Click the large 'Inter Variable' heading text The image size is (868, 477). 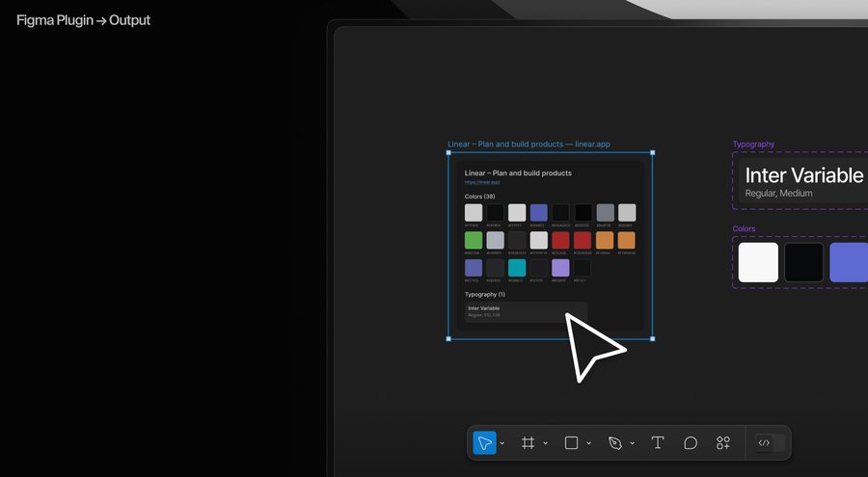click(803, 175)
